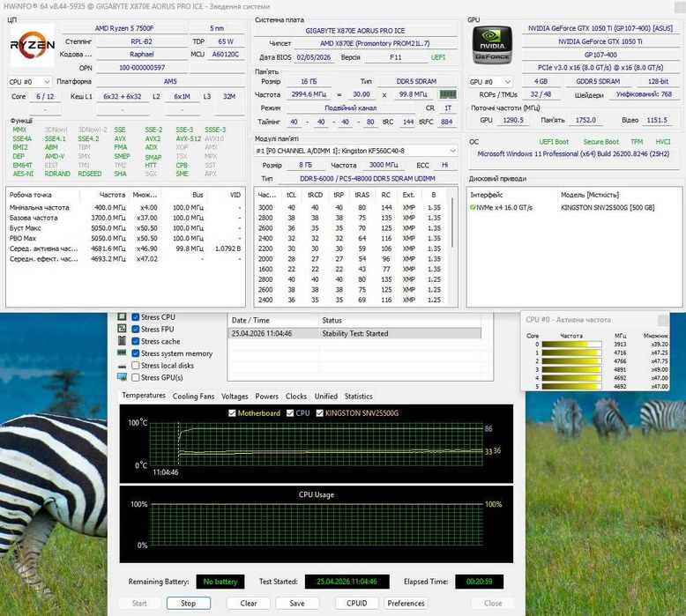
Task: Open the Statistics tab
Action: [358, 396]
